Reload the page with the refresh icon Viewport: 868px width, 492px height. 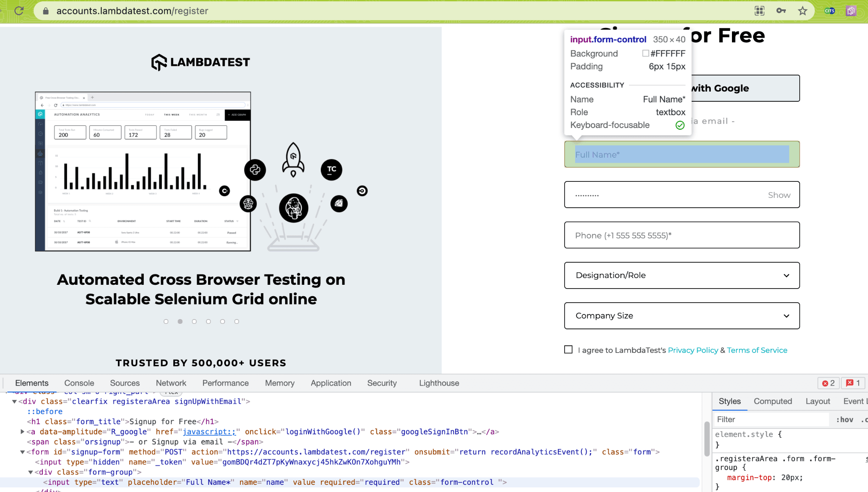(19, 11)
